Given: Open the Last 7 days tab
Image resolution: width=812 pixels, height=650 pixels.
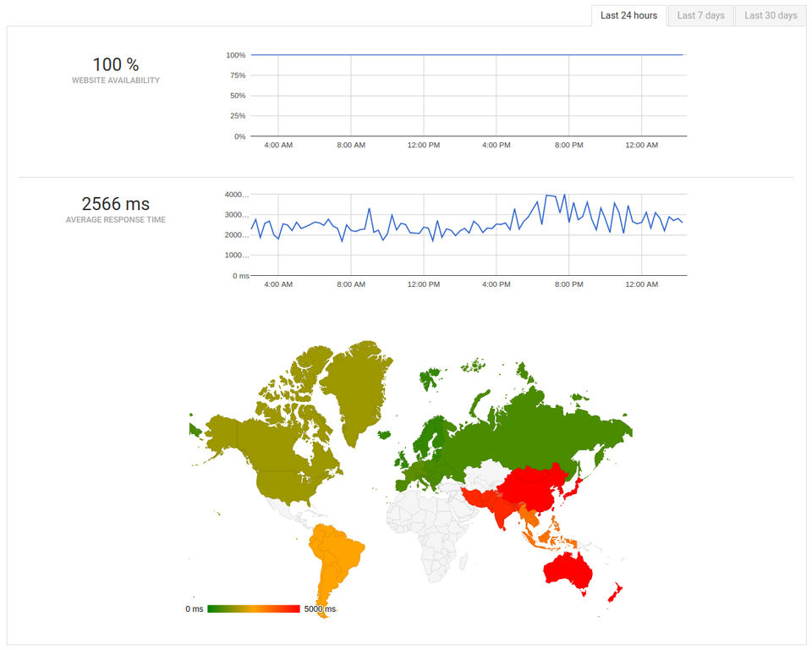Looking at the screenshot, I should point(700,15).
